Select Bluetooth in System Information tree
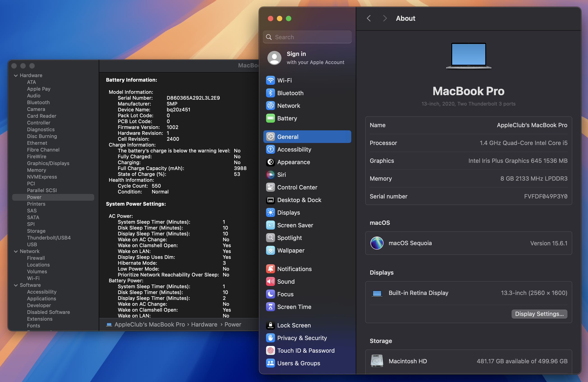The image size is (588, 382). (x=38, y=102)
